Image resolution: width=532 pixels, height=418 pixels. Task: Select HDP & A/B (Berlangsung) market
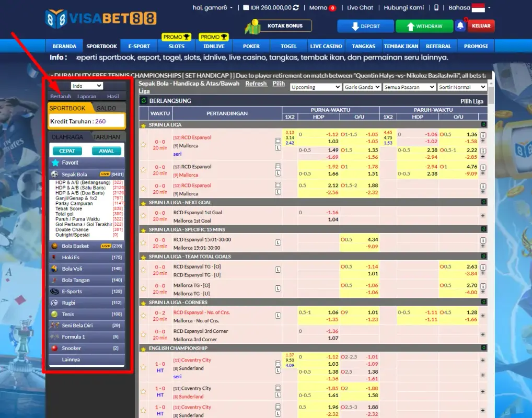[83, 182]
